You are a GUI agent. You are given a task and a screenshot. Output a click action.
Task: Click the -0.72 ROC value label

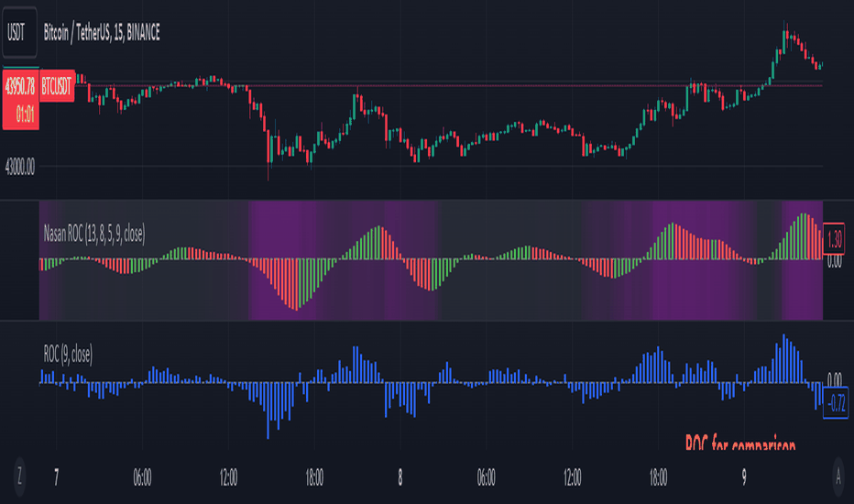coord(836,403)
